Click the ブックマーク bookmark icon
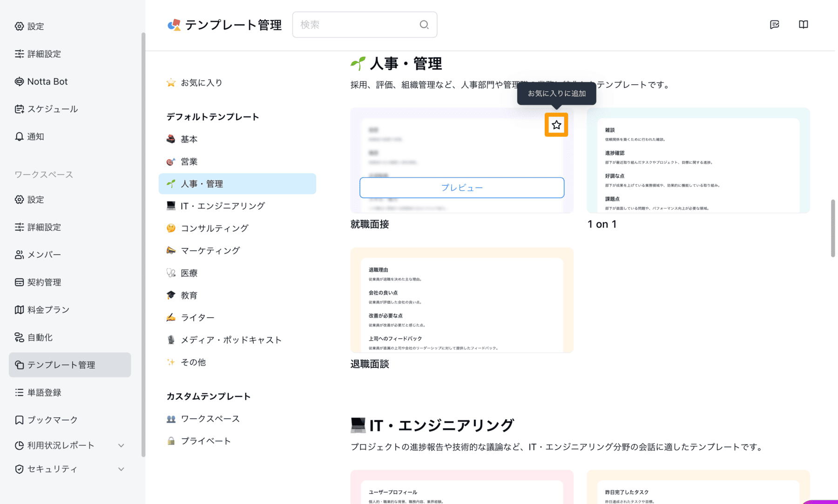The image size is (838, 504). 19,420
